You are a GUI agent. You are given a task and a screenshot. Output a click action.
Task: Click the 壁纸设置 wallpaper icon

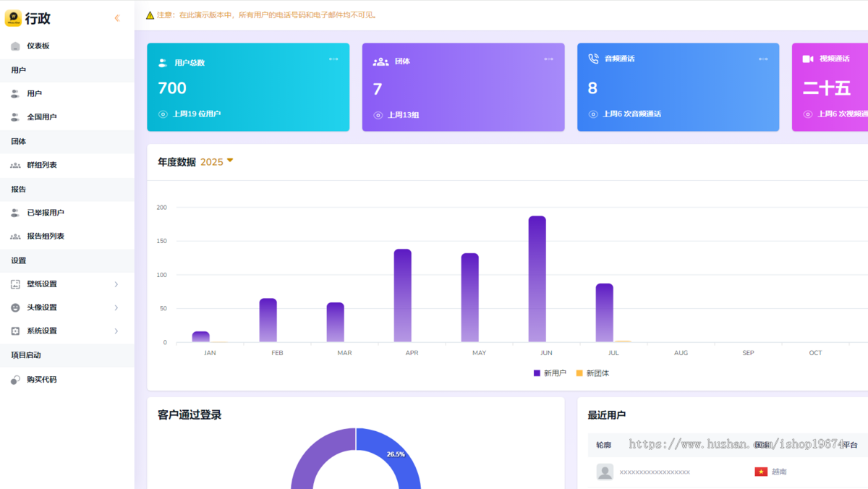(x=15, y=284)
